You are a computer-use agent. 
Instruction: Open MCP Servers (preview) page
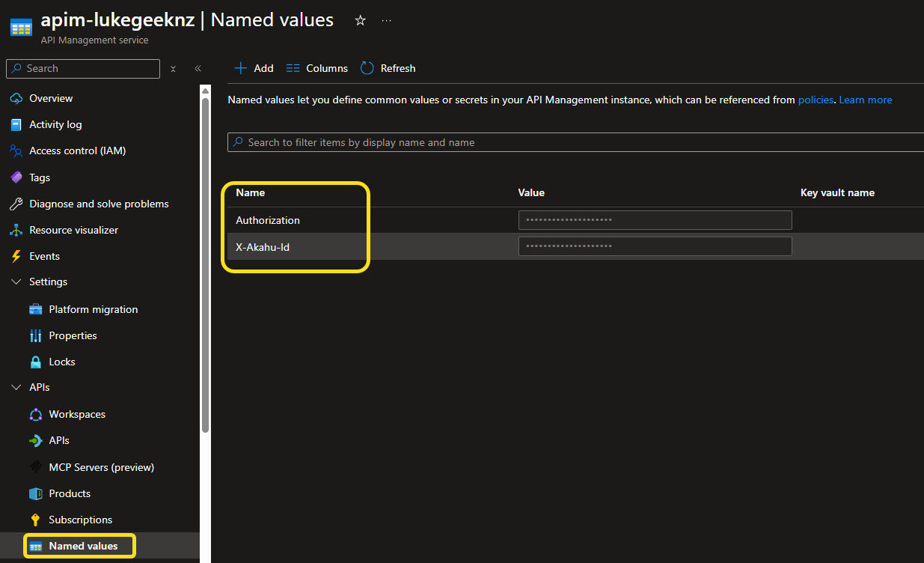101,467
